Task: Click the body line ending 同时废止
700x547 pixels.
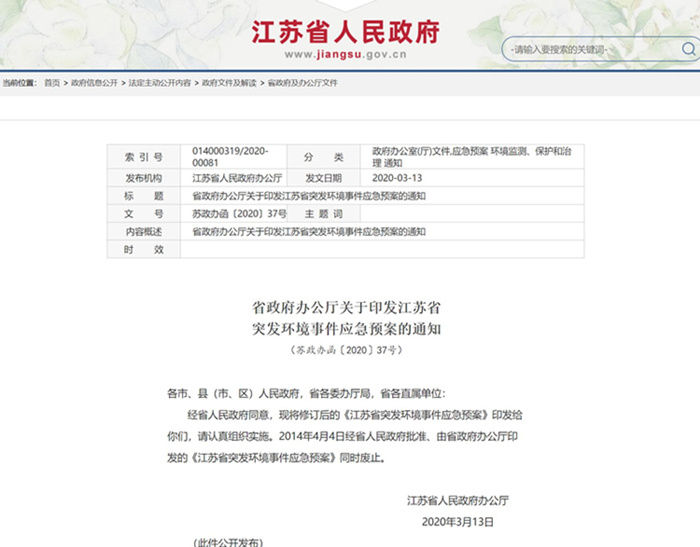Action: [276, 458]
